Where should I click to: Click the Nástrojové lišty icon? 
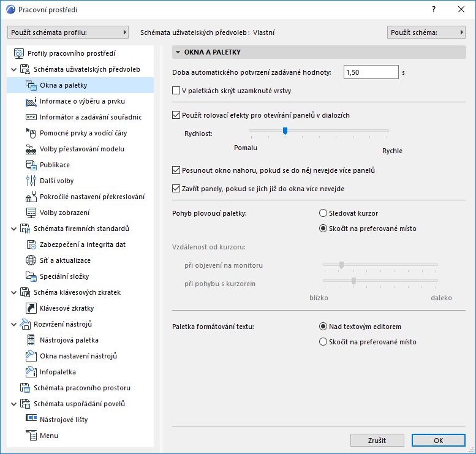point(31,418)
